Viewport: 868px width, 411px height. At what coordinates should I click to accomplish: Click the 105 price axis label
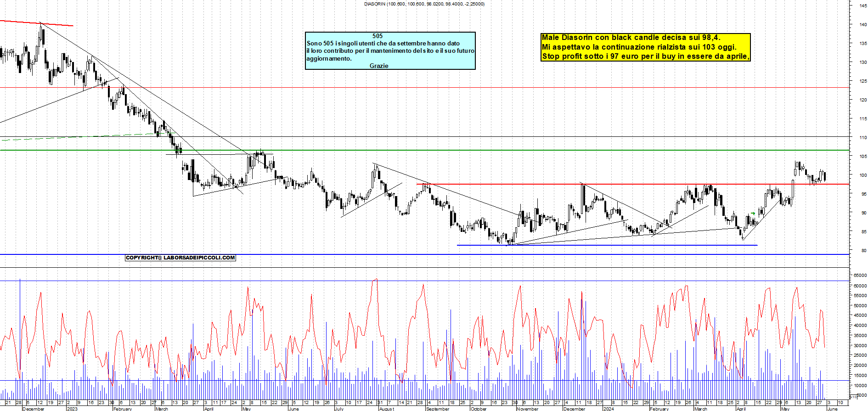863,156
